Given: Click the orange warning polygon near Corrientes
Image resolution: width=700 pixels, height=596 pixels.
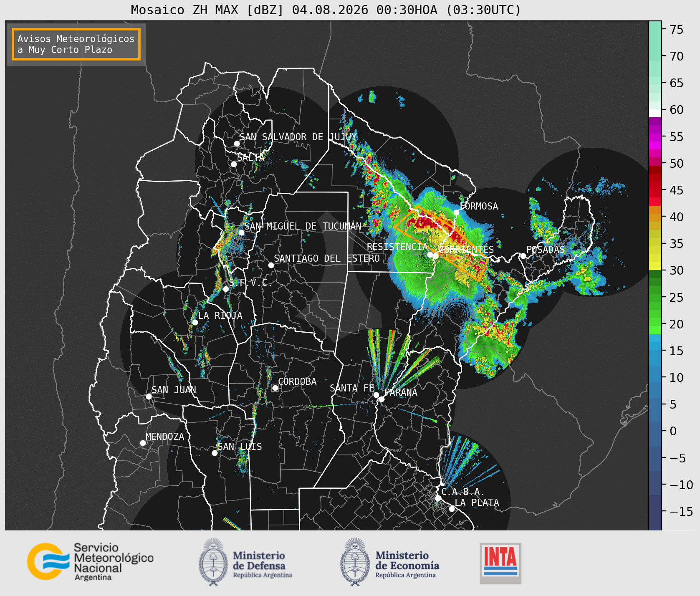Looking at the screenshot, I should click(x=441, y=242).
